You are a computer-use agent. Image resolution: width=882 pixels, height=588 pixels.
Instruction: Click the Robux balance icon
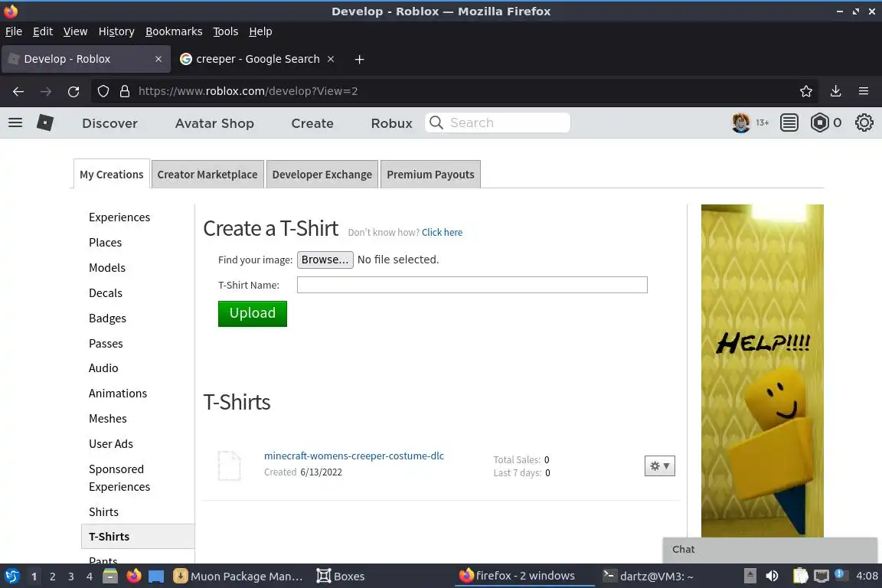point(819,122)
